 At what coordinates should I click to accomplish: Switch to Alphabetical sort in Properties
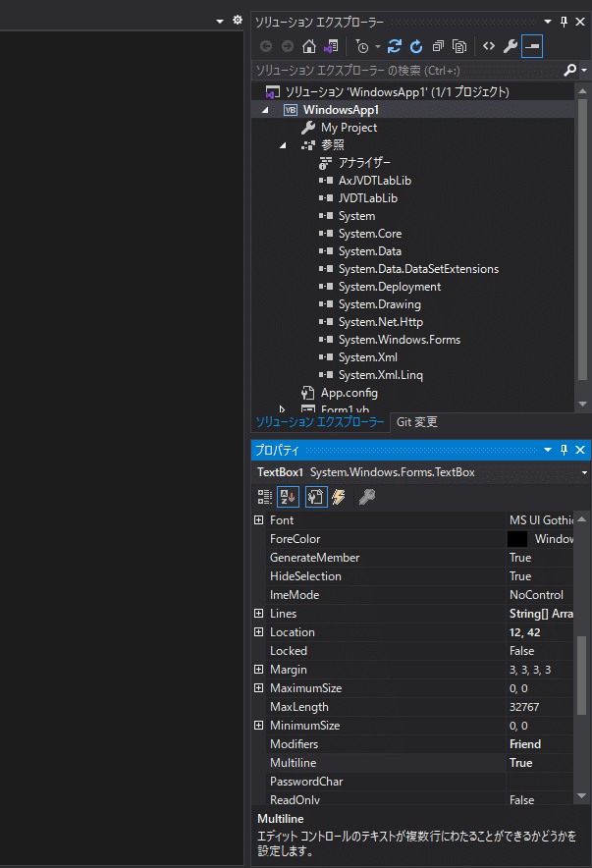pyautogui.click(x=288, y=497)
